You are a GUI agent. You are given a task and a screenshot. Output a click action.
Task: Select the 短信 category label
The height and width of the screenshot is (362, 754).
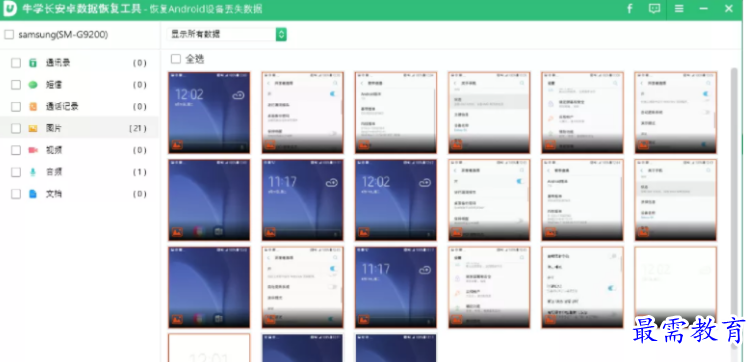(53, 85)
